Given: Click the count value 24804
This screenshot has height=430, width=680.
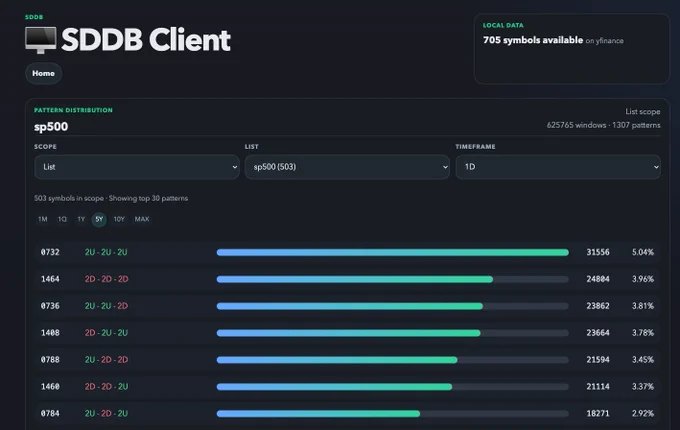Looking at the screenshot, I should pos(598,279).
